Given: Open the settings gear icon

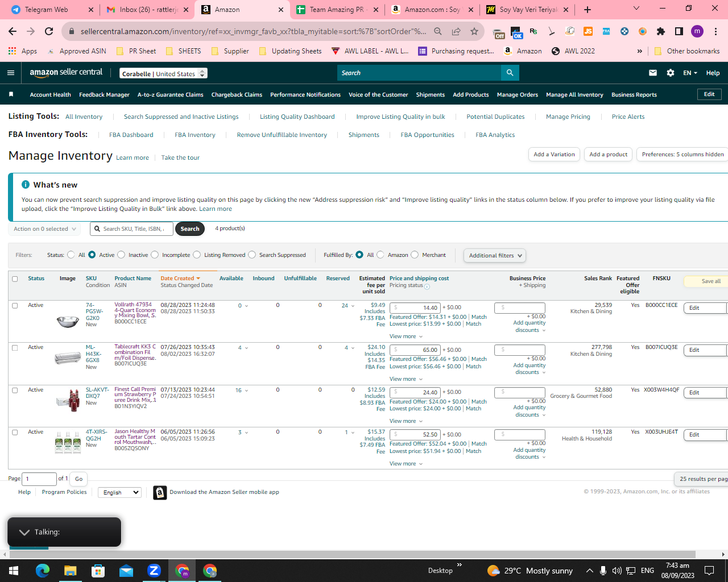Looking at the screenshot, I should tap(671, 73).
